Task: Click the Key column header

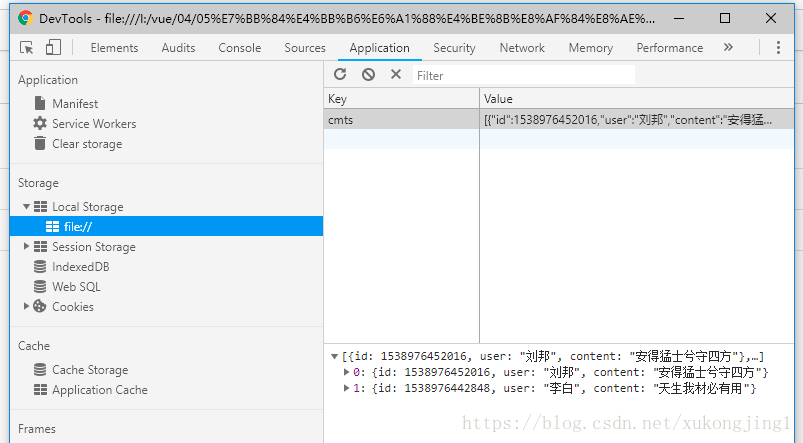Action: click(x=402, y=98)
